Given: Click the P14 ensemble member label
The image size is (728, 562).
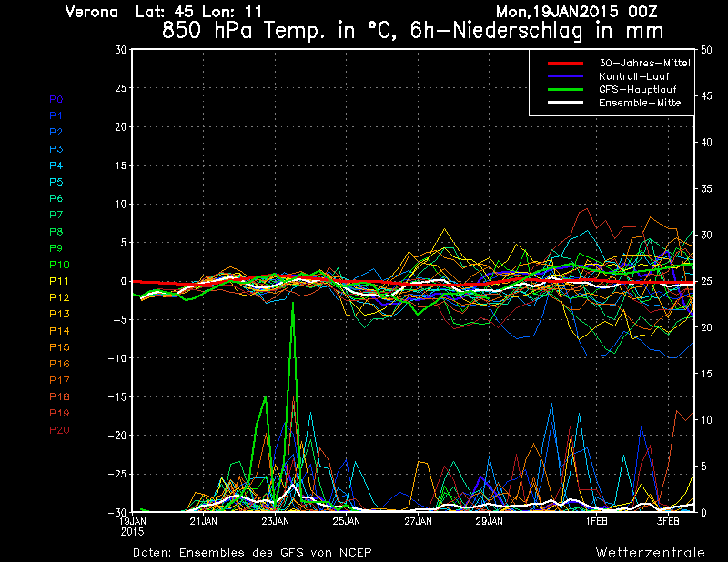Looking at the screenshot, I should [59, 331].
